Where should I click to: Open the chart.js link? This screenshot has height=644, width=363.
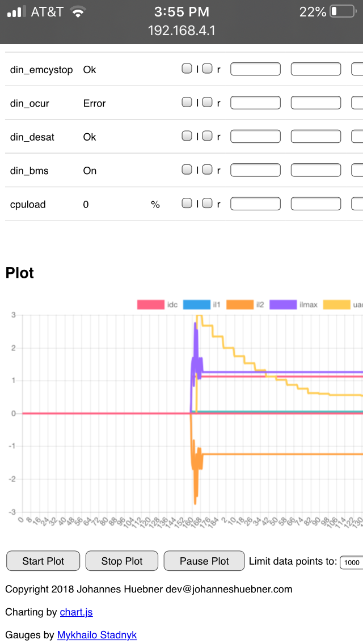(x=76, y=612)
